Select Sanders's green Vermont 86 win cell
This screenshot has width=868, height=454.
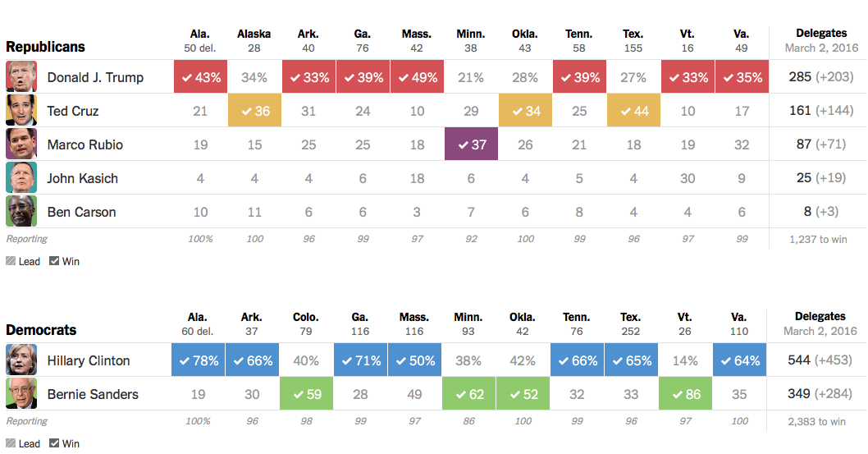coord(686,394)
